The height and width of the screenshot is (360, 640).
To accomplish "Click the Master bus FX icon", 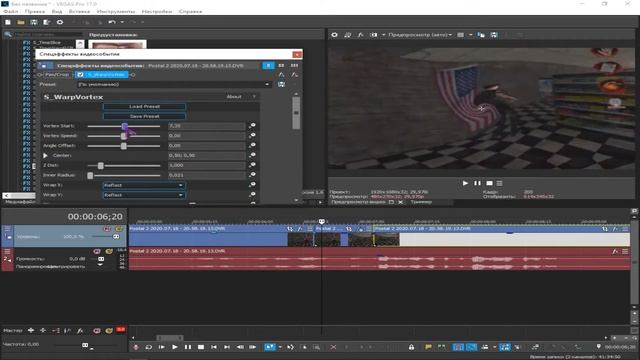I will tap(80, 330).
